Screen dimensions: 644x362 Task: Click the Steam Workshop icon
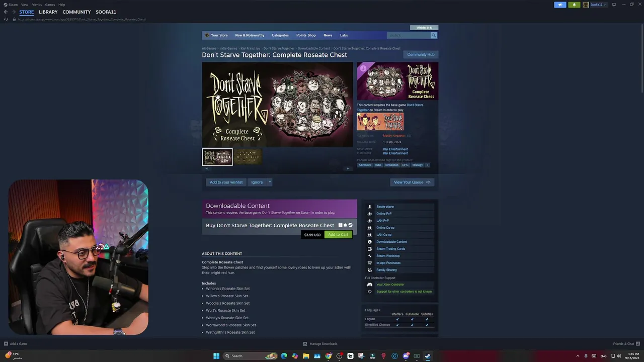tap(370, 256)
